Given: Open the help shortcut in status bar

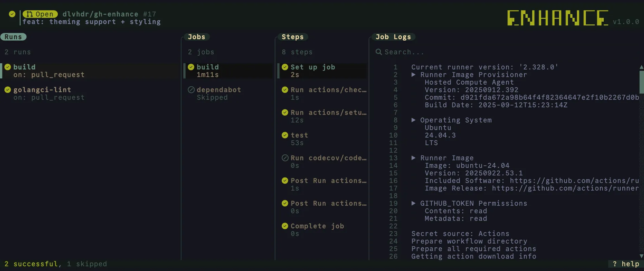Looking at the screenshot, I should tap(626, 264).
